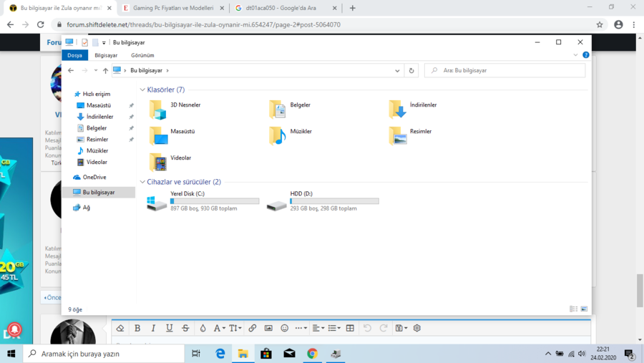The image size is (644, 363).
Task: Click the Ara: Bu bilgisayar search box
Action: [x=504, y=71]
